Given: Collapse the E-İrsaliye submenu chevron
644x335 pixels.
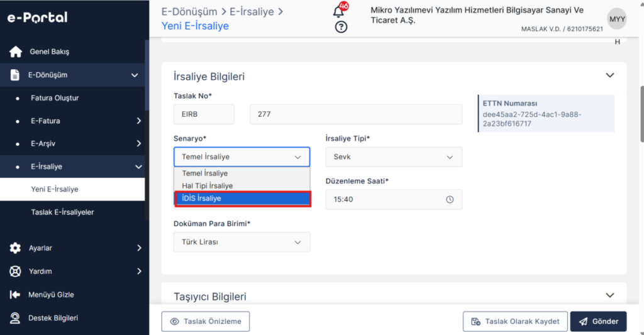Looking at the screenshot, I should pos(138,167).
